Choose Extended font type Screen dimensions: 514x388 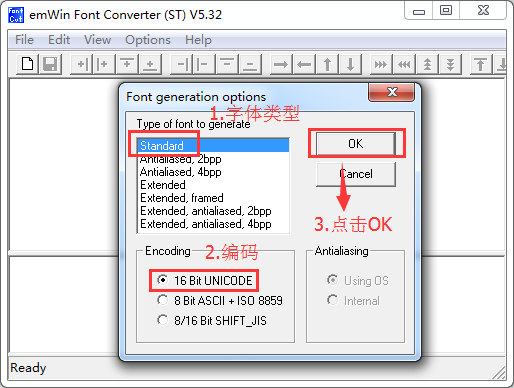213,185
